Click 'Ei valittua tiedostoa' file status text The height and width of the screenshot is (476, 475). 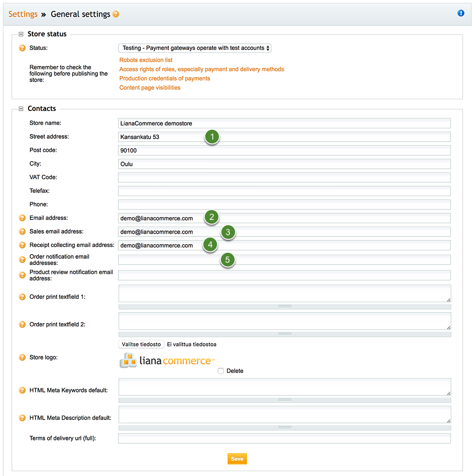(x=191, y=344)
